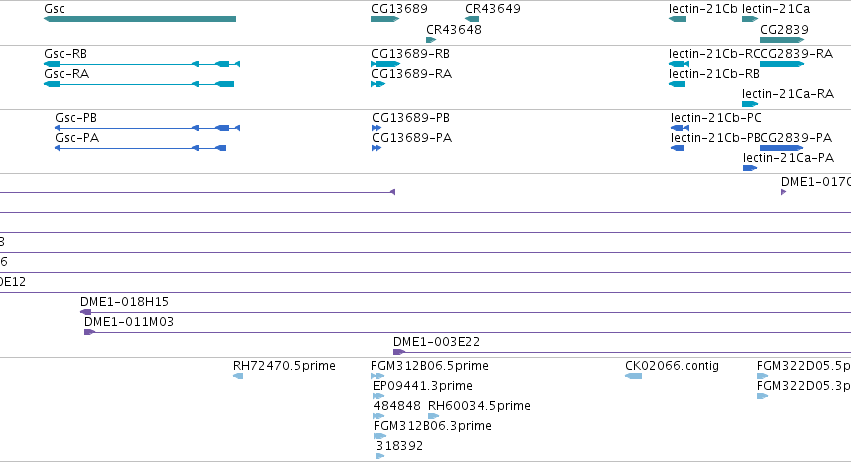851x462 pixels.
Task: Select the Gsc-RB transcript label
Action: [x=66, y=54]
